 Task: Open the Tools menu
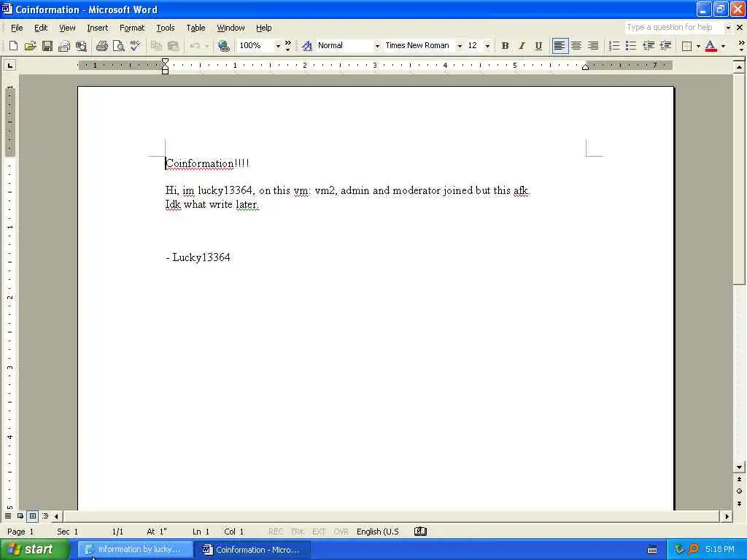click(x=166, y=28)
